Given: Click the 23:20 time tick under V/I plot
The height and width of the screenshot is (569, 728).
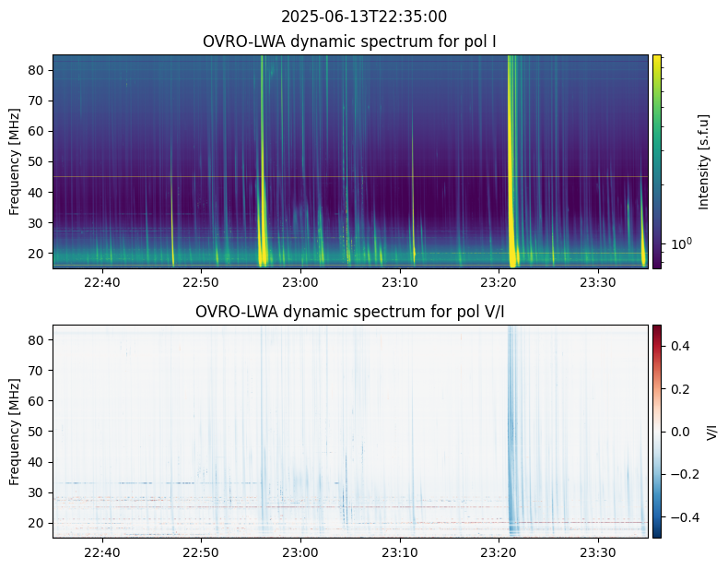Looking at the screenshot, I should pos(499,552).
